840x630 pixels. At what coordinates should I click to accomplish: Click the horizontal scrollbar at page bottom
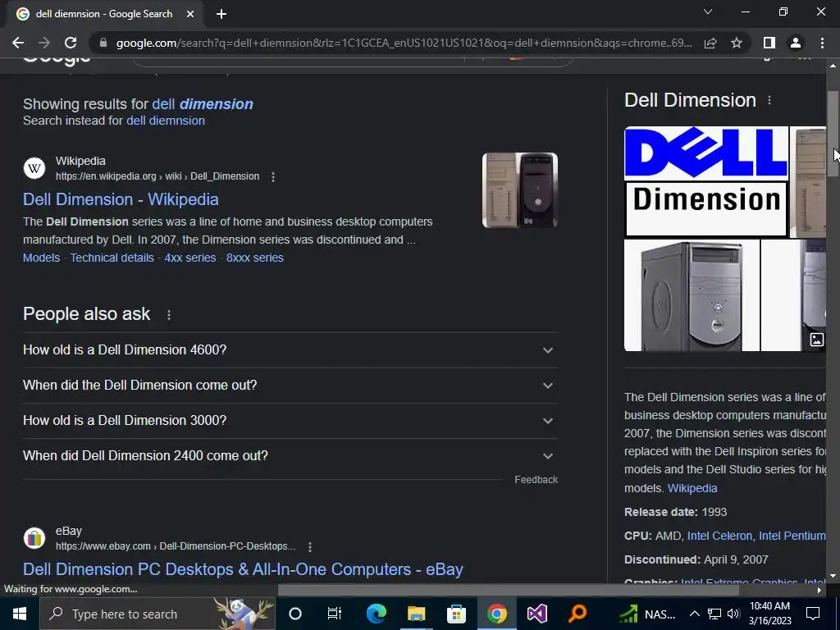[x=508, y=590]
